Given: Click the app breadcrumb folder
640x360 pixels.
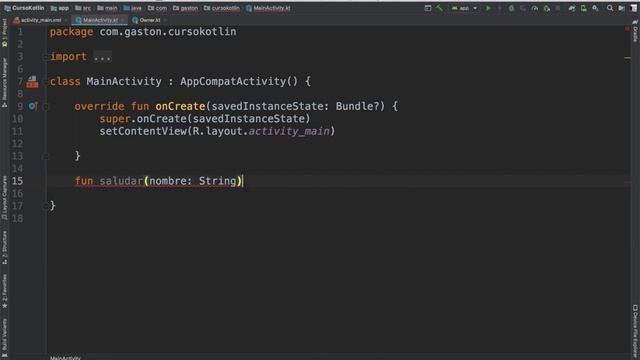Looking at the screenshot, I should pos(60,8).
